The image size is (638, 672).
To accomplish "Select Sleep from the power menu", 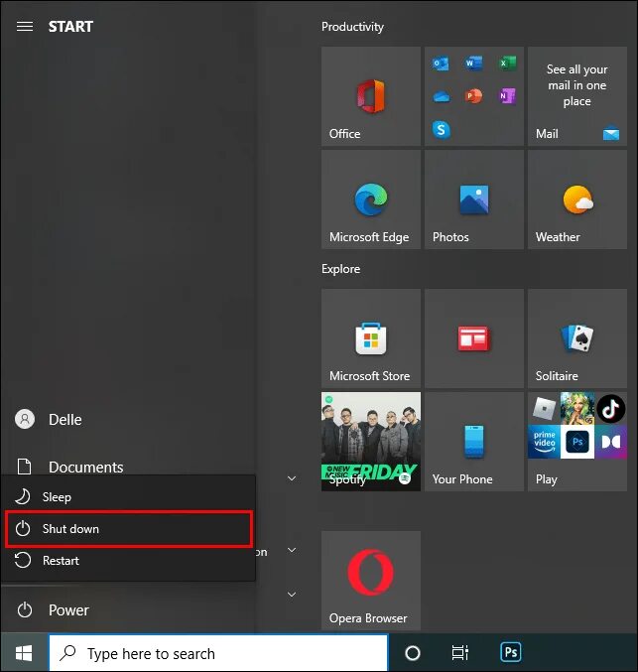I will pyautogui.click(x=129, y=497).
